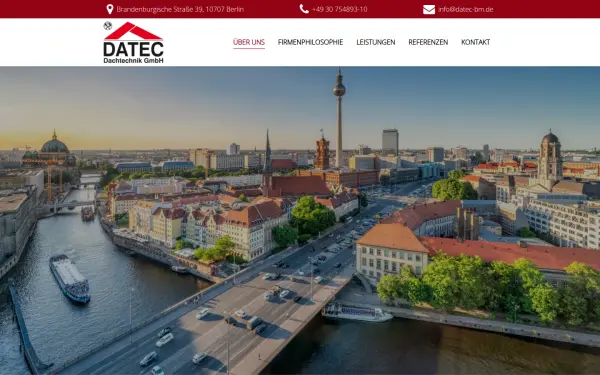Go to the FIRMENPHILOSOPHIE page
Screen dimensions: 600x375
(310, 42)
